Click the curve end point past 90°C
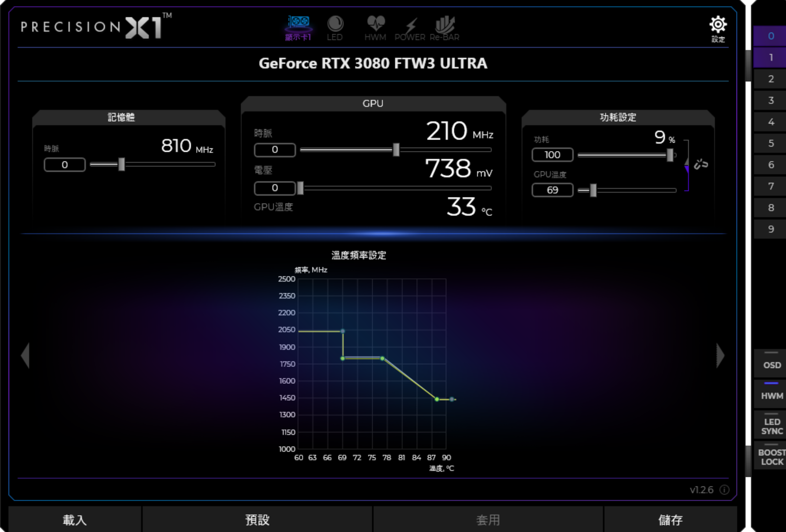786x532 pixels. coord(452,399)
